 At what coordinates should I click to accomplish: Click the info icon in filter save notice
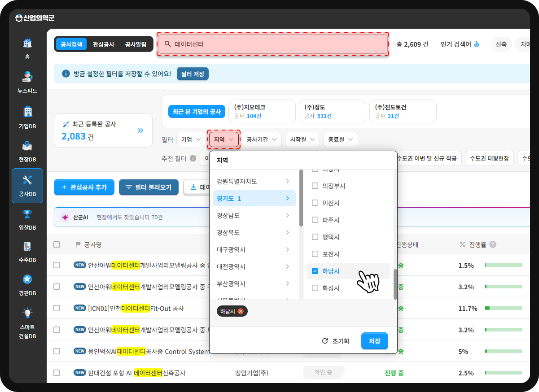pyautogui.click(x=66, y=74)
